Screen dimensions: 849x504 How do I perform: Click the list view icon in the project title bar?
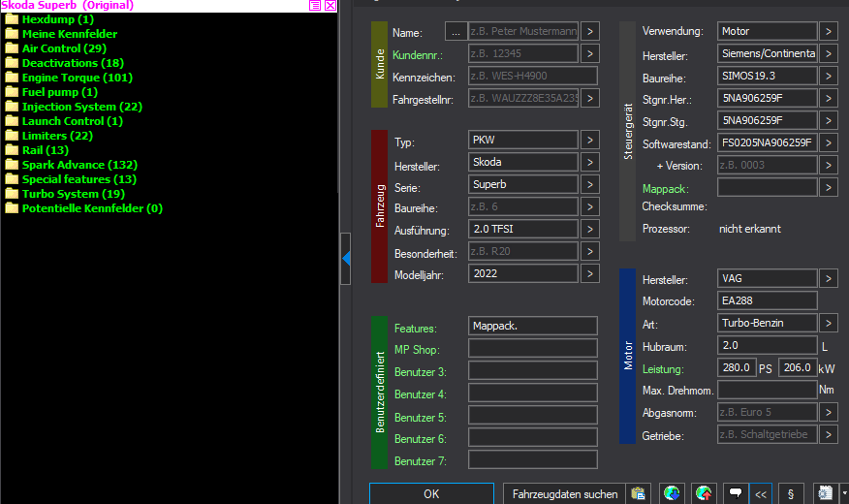point(315,6)
